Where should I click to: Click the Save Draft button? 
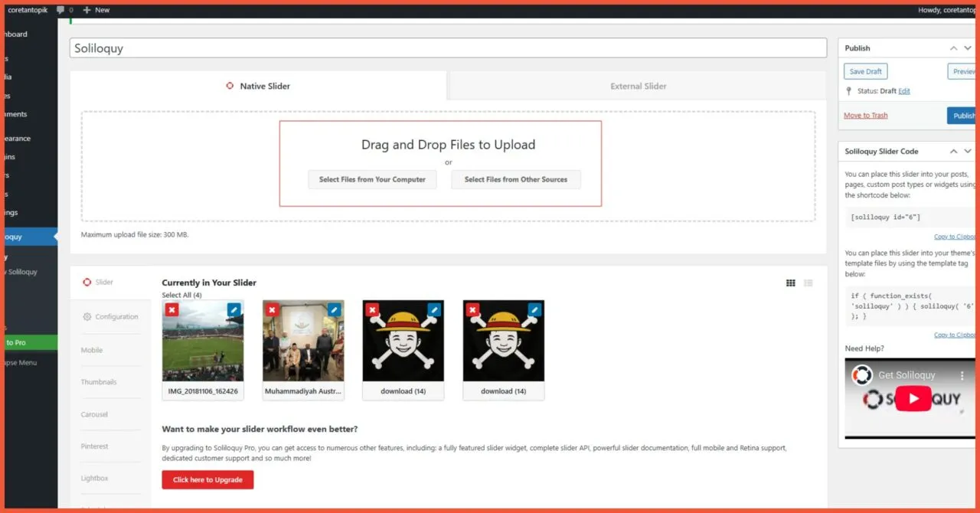pyautogui.click(x=866, y=71)
